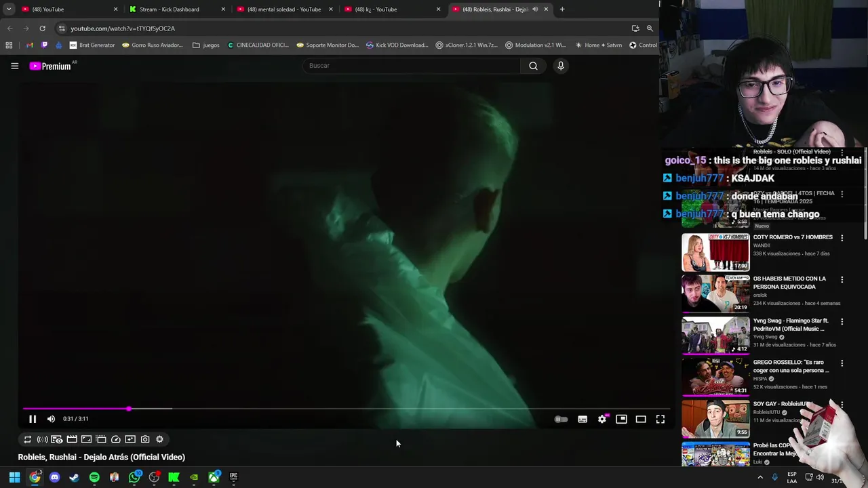Pause the video with the player's pause button
This screenshot has height=488, width=868.
33,419
